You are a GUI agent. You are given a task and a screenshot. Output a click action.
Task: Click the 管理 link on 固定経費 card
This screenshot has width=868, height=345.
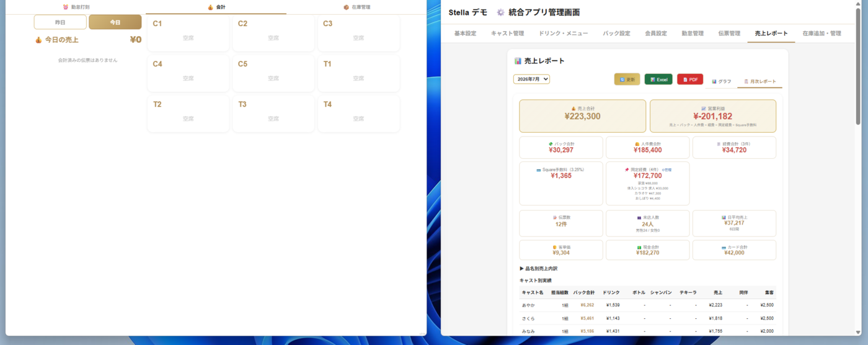point(667,169)
